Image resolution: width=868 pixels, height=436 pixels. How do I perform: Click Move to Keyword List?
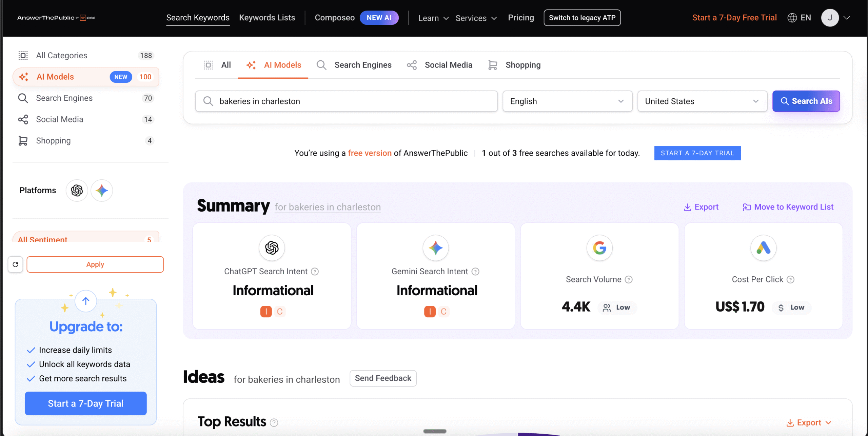point(788,207)
